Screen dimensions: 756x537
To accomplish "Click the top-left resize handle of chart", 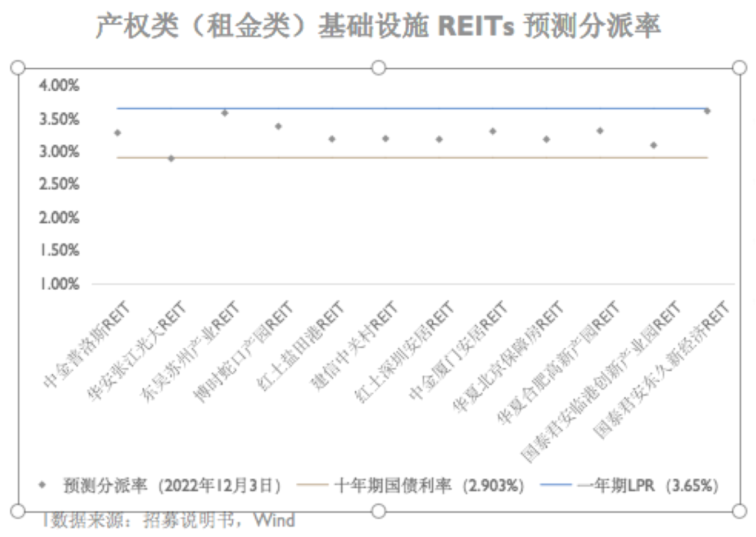I will (x=18, y=68).
